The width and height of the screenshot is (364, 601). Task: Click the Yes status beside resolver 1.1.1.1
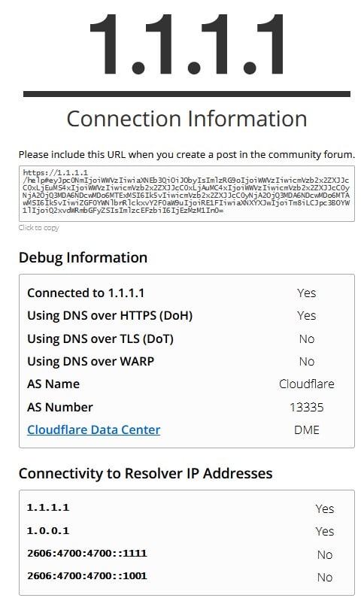click(325, 508)
